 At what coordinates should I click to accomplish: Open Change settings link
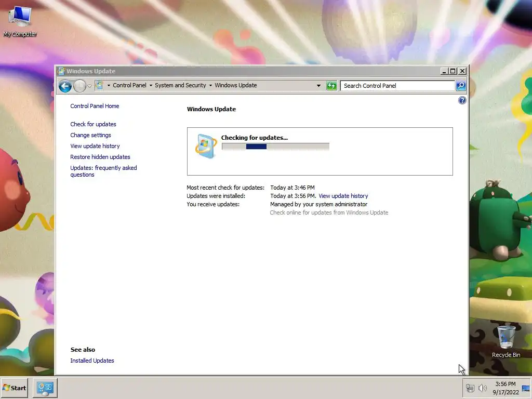coord(90,135)
